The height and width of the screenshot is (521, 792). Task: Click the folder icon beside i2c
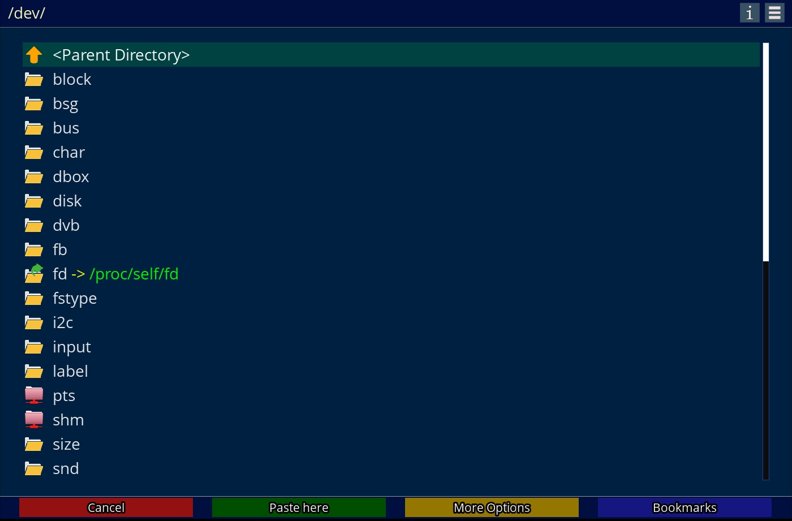click(x=34, y=322)
